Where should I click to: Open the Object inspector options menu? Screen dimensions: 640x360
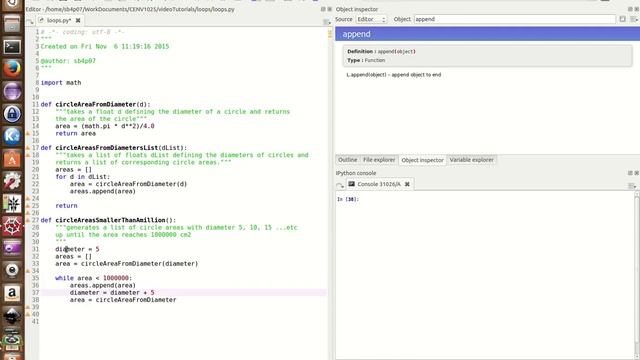coord(633,19)
